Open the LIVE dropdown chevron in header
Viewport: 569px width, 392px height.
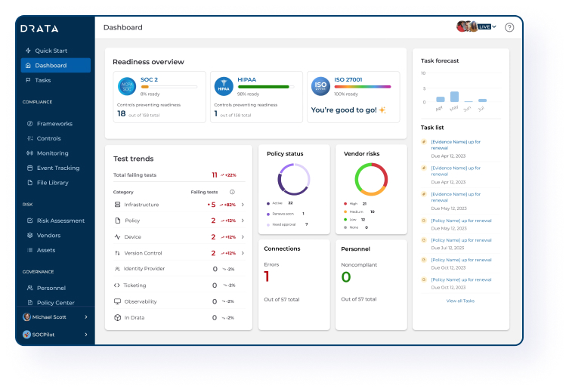click(x=494, y=26)
